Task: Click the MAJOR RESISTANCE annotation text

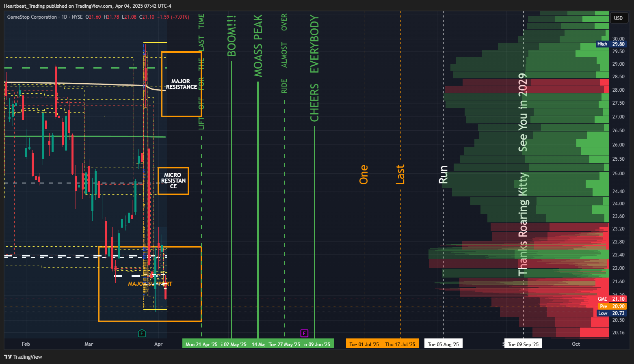Action: tap(181, 84)
